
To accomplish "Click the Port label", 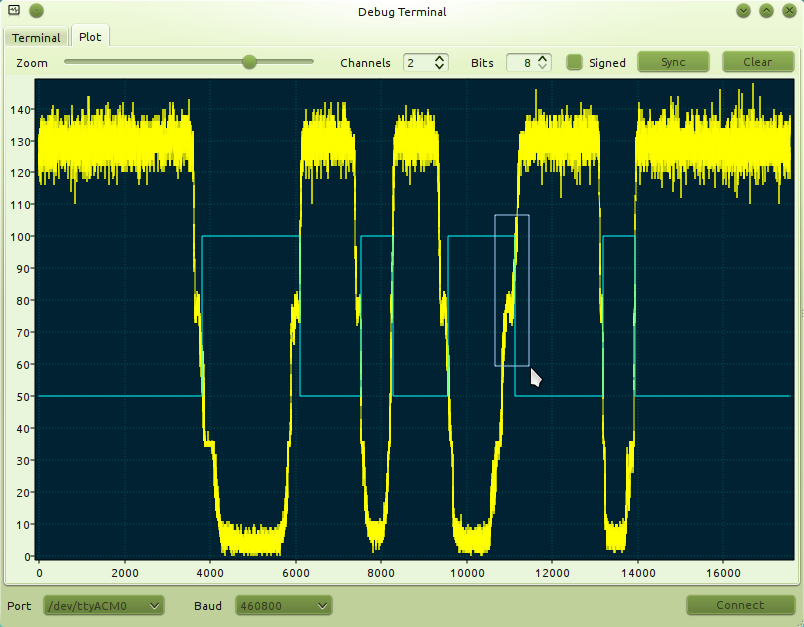I will pos(19,606).
